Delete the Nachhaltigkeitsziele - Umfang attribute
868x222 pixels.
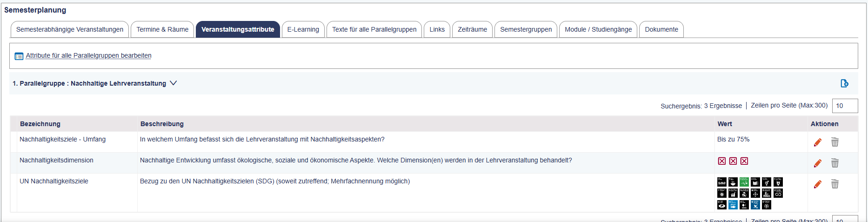pos(835,142)
